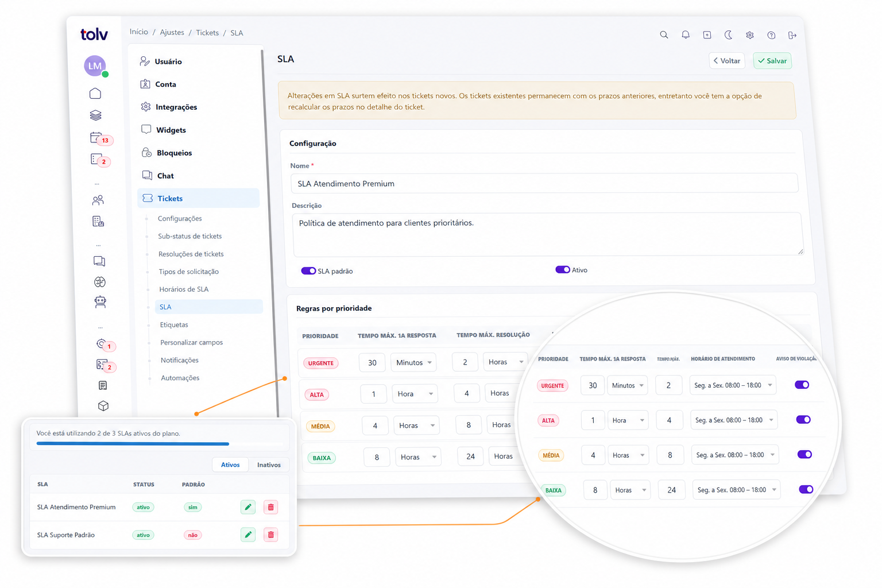Edit SLA Atendimento Premium with pencil icon
Image resolution: width=882 pixels, height=588 pixels.
tap(248, 507)
